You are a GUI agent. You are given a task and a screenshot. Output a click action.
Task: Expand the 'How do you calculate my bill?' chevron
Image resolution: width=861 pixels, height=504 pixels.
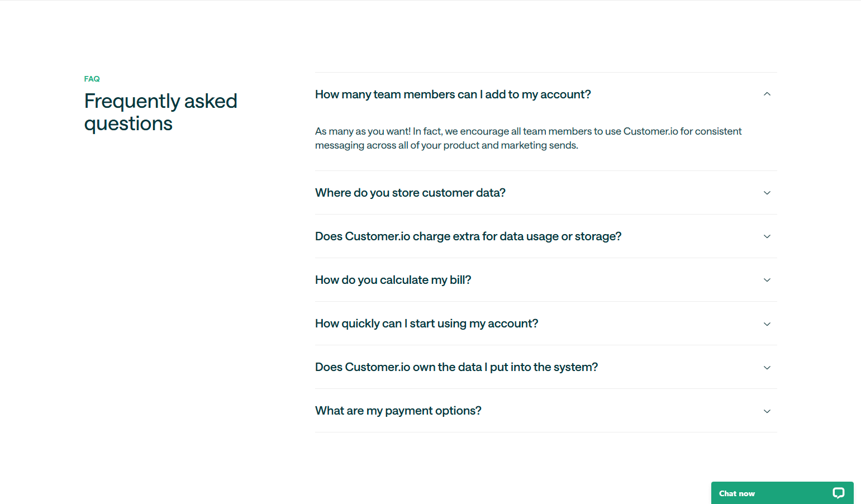767,279
